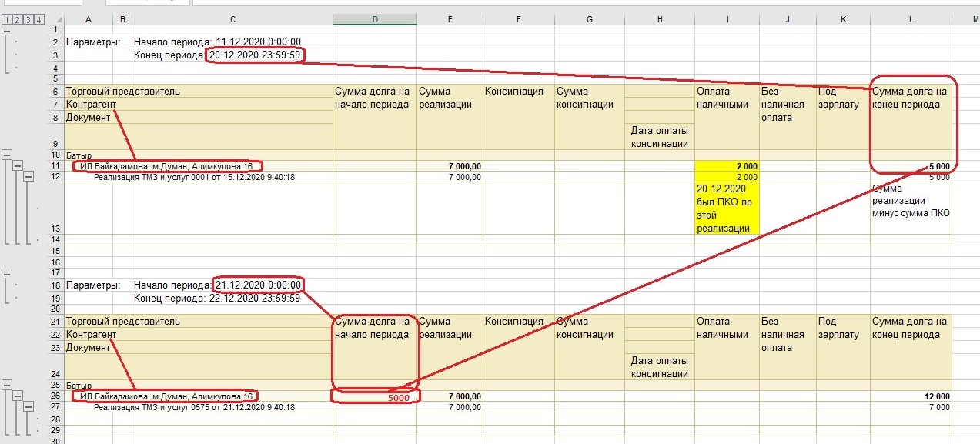The image size is (980, 444).
Task: Collapse the document group at row 12
Action: (x=28, y=177)
